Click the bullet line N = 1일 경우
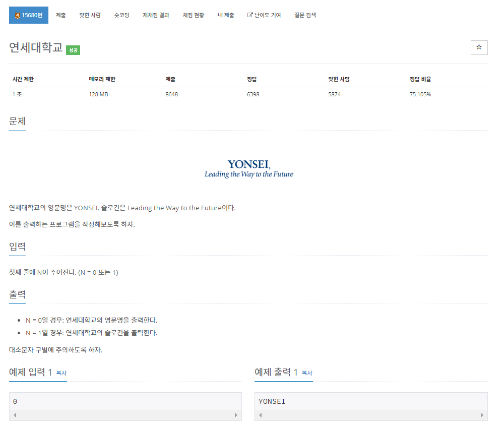This screenshot has width=504, height=427. (91, 333)
